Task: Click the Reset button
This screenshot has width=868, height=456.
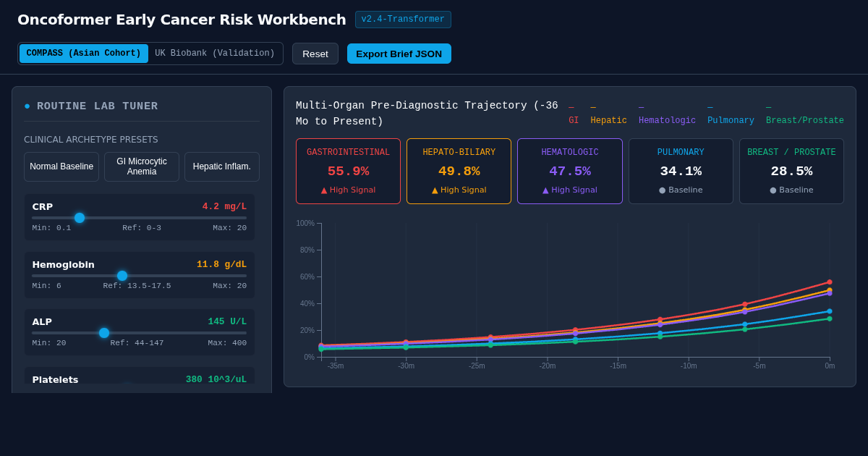Action: [315, 54]
